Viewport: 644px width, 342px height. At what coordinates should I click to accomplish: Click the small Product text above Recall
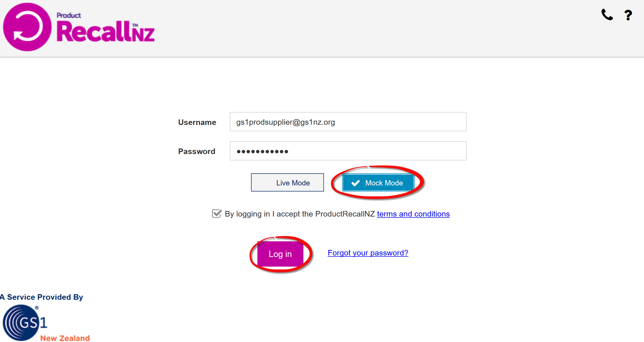[x=69, y=15]
